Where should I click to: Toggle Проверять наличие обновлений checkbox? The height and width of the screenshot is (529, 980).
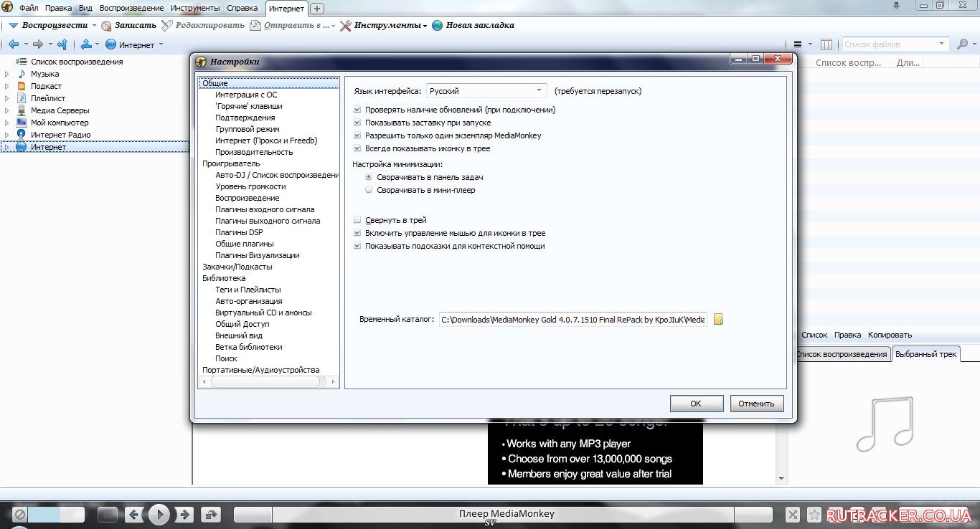pyautogui.click(x=357, y=110)
